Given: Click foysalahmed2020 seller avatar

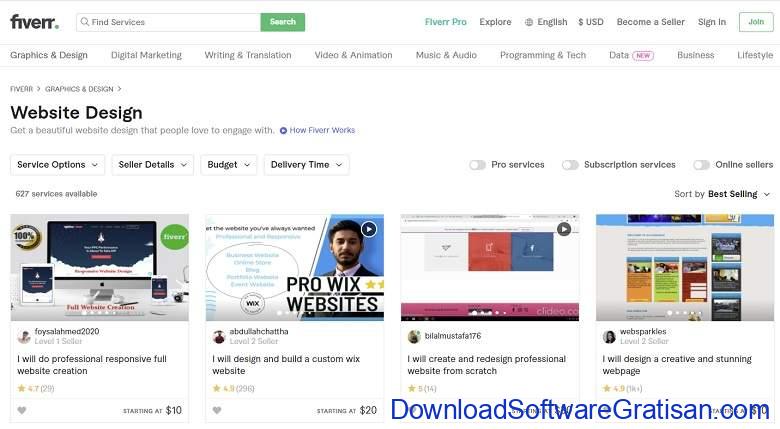Looking at the screenshot, I should click(x=24, y=337).
